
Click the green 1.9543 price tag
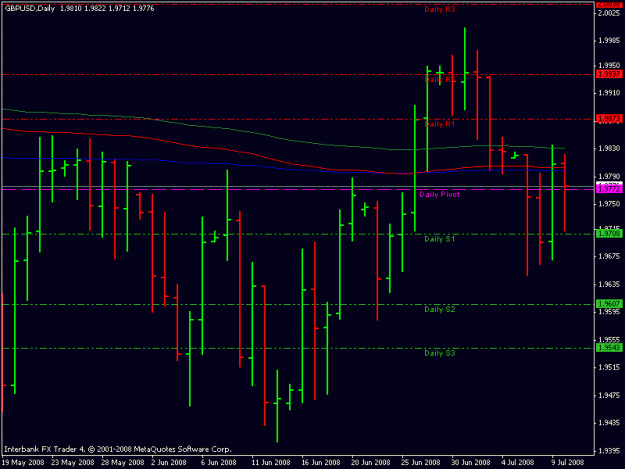(x=609, y=348)
